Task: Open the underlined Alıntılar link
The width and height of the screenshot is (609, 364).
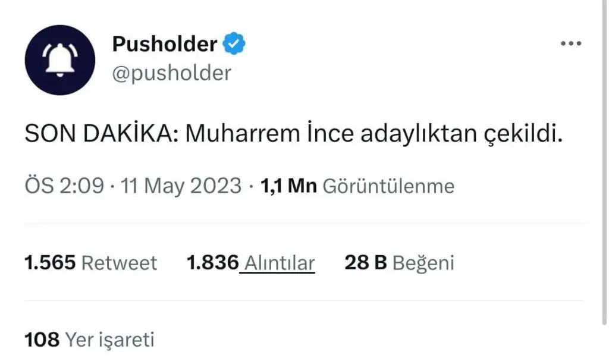Action: pos(279,262)
